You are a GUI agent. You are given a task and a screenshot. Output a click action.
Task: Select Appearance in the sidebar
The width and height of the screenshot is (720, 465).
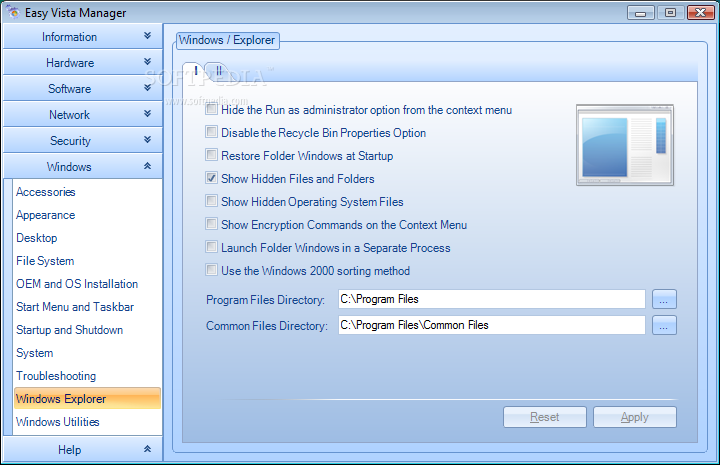click(x=45, y=215)
